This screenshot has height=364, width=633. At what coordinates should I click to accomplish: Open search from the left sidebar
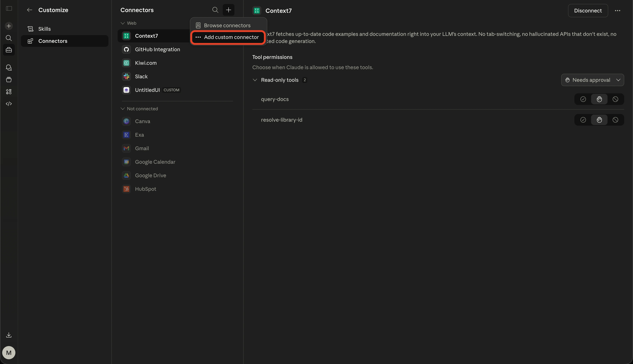click(x=9, y=38)
